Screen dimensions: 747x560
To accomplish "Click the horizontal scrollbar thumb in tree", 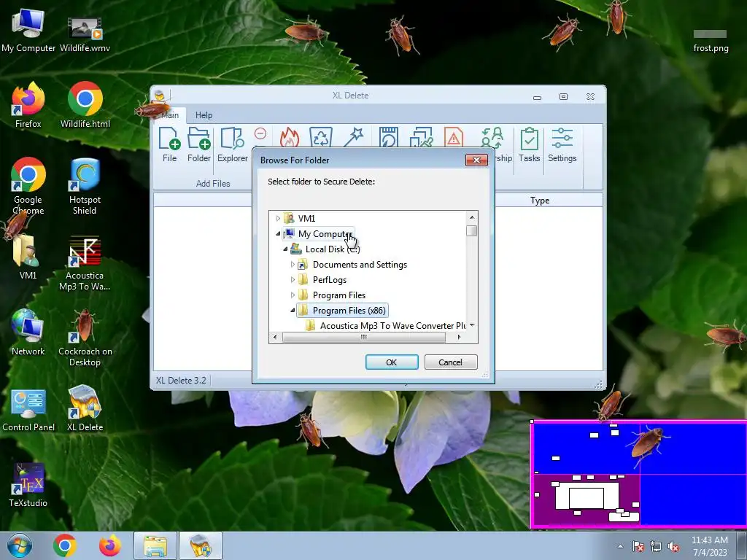I will [364, 337].
